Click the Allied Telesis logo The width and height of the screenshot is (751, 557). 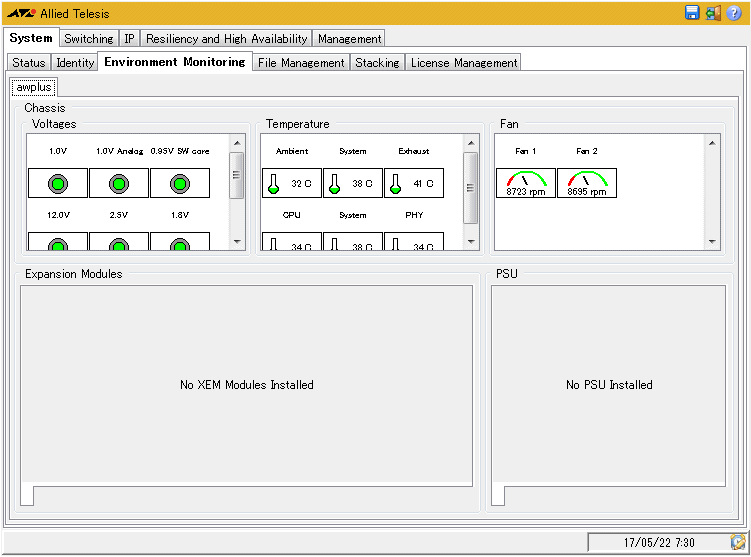tap(21, 14)
